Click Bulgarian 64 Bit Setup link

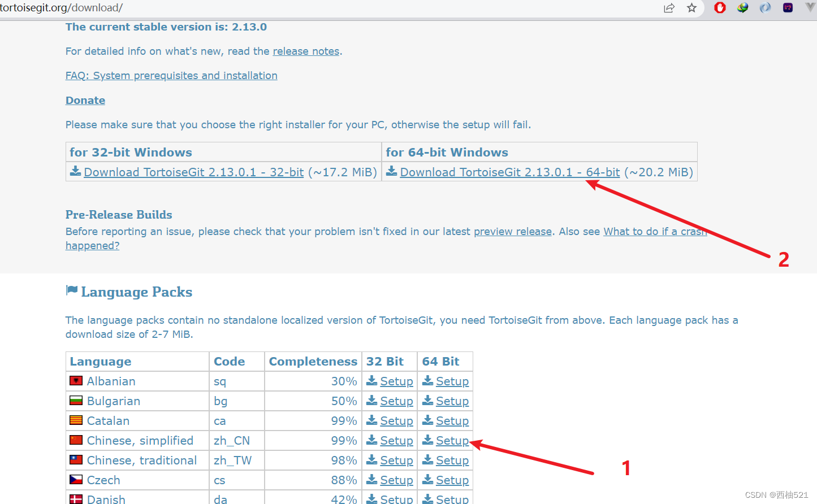click(x=452, y=401)
